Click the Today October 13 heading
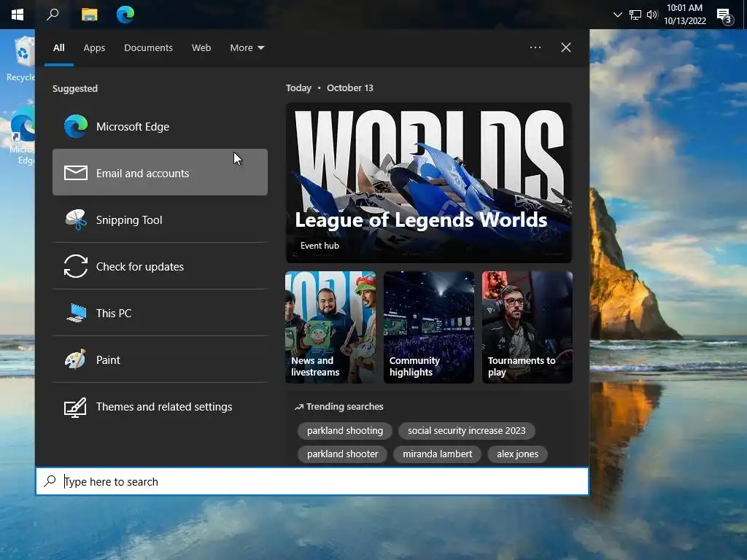 329,88
